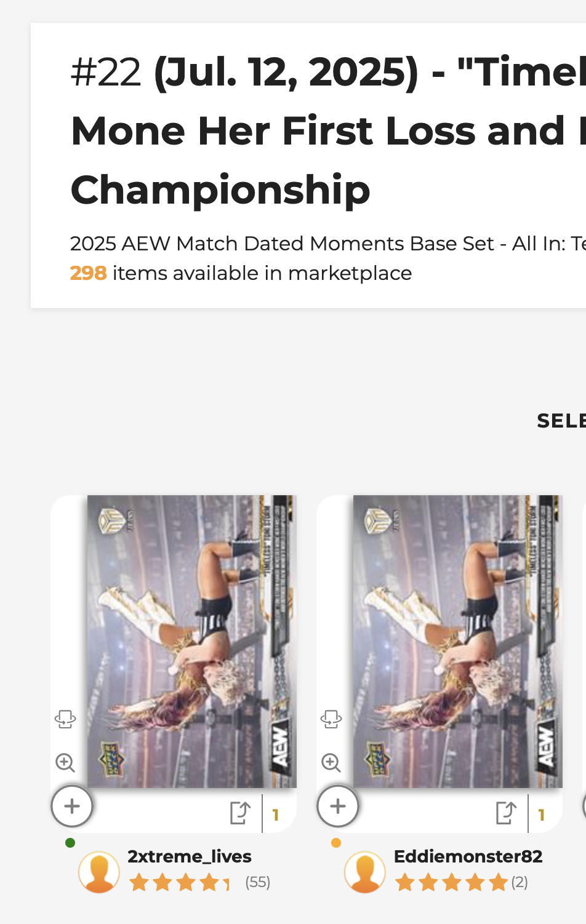Screen dimensions: 586x924
Task: Open share icon on 2xtreme_lives card
Action: pyautogui.click(x=240, y=813)
